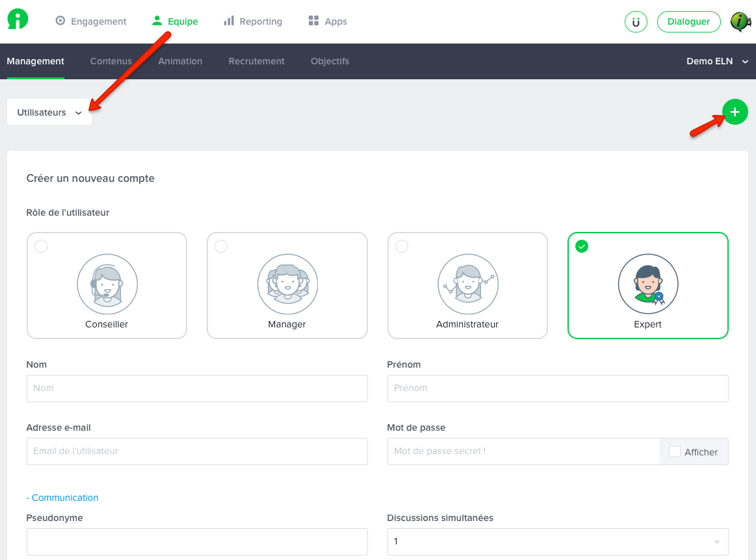Screen dimensions: 756x560
Task: Click the green iAdvize logo
Action: [18, 19]
